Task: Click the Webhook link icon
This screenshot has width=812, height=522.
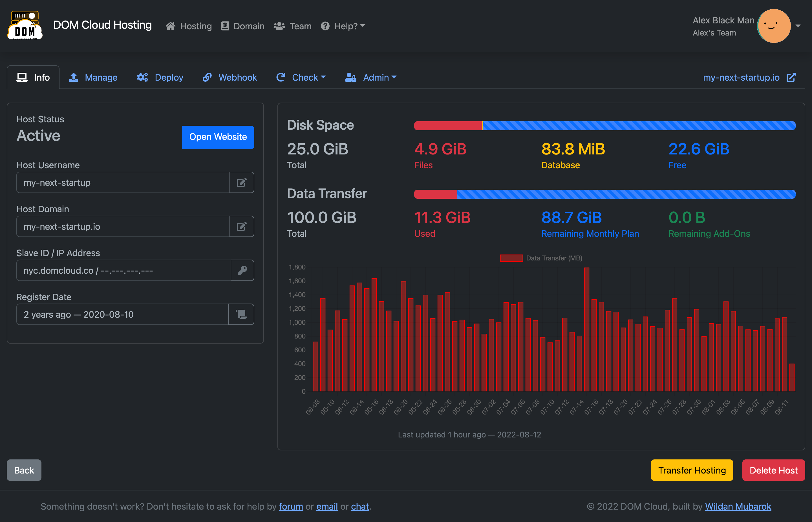Action: [x=207, y=77]
